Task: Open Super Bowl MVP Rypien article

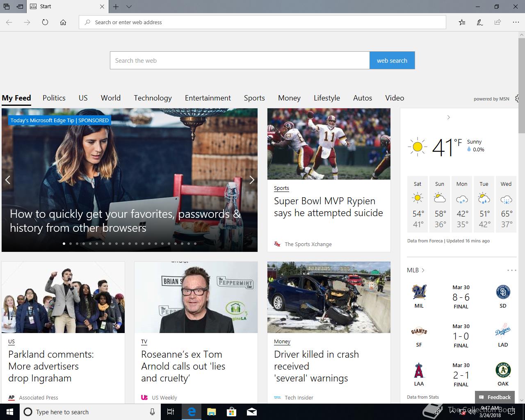Action: (x=328, y=207)
